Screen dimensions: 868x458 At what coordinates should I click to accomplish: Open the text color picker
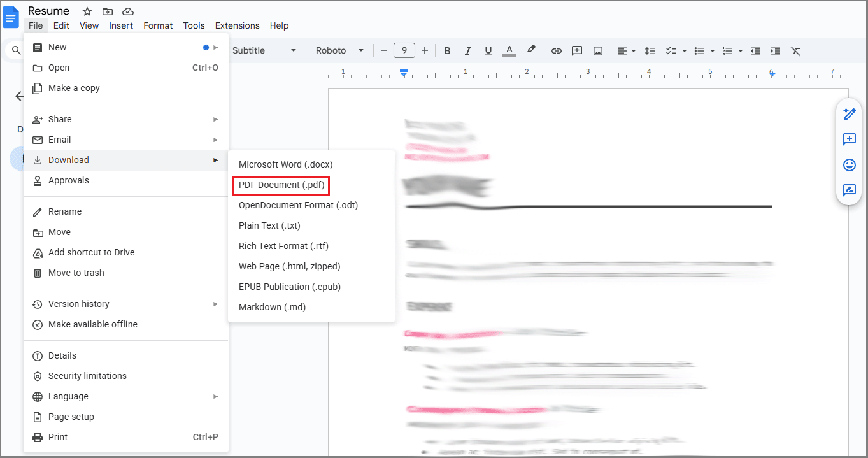(x=509, y=50)
